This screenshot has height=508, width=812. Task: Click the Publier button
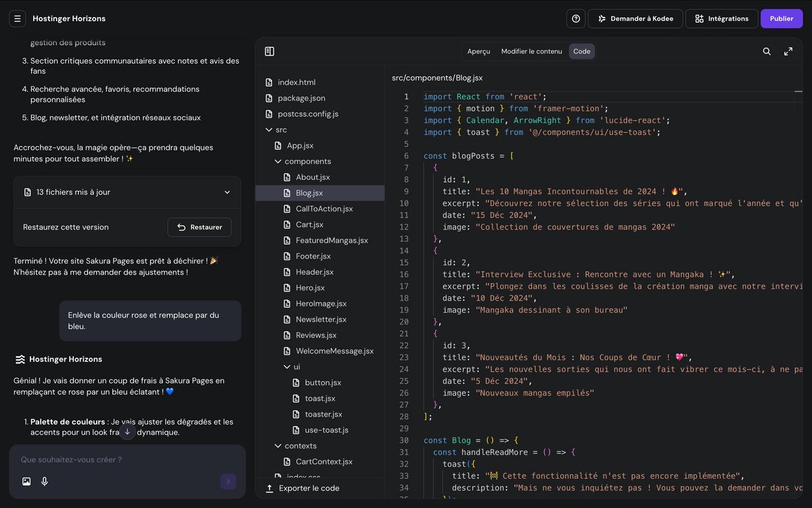[x=782, y=18]
